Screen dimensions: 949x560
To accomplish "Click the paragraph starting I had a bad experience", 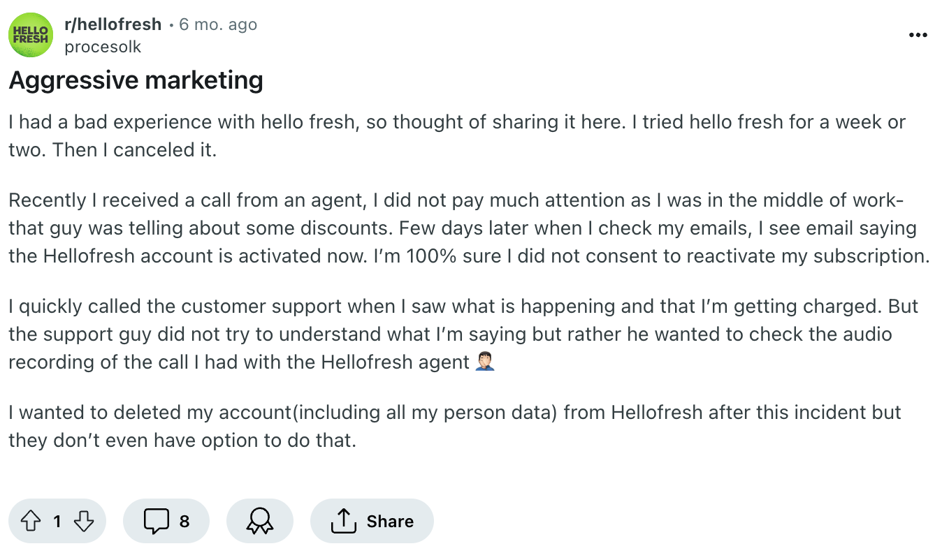I will pos(457,136).
